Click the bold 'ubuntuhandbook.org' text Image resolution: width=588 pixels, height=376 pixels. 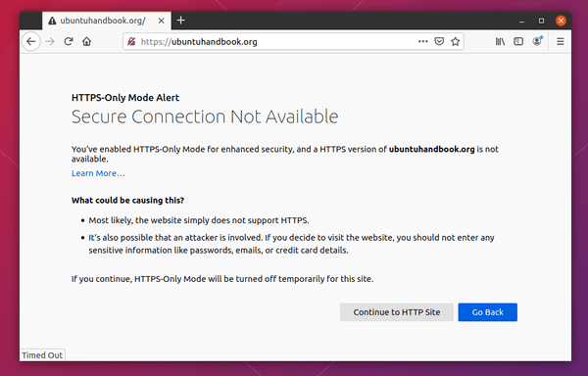(x=431, y=149)
